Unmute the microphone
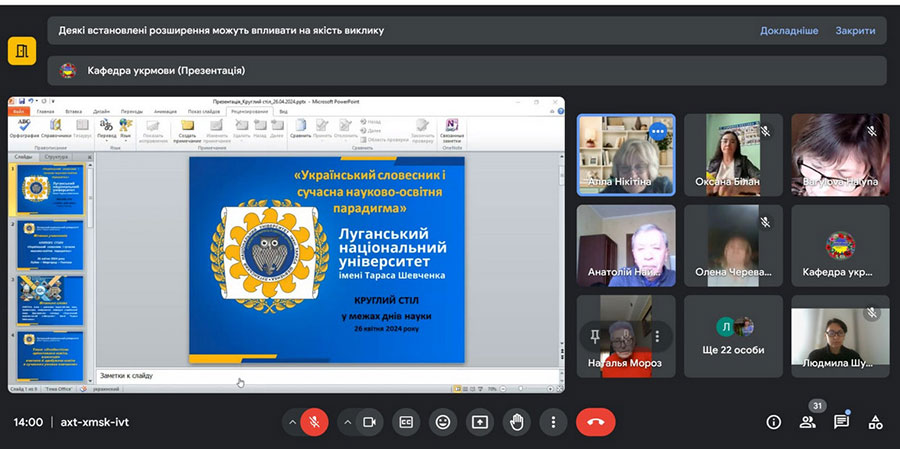 [x=314, y=422]
